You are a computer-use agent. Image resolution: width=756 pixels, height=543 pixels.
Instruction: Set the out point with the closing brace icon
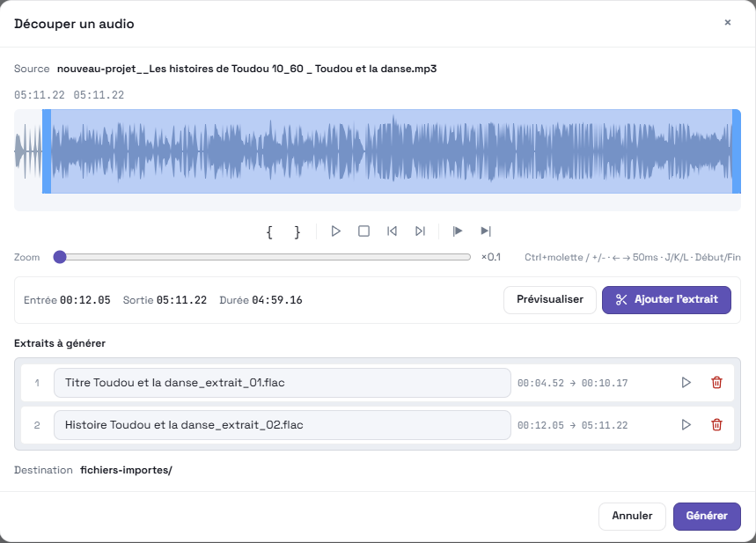297,232
